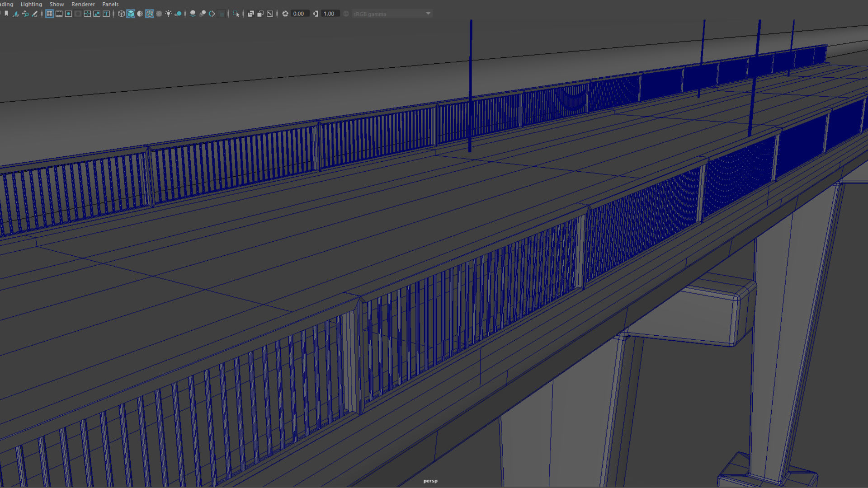The width and height of the screenshot is (868, 488).
Task: Click the persp camera label
Action: (430, 481)
